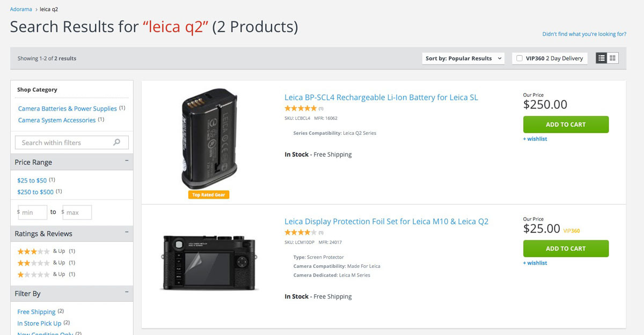Select Camera Batteries & Power Supplies category
This screenshot has width=644, height=335.
[x=67, y=108]
